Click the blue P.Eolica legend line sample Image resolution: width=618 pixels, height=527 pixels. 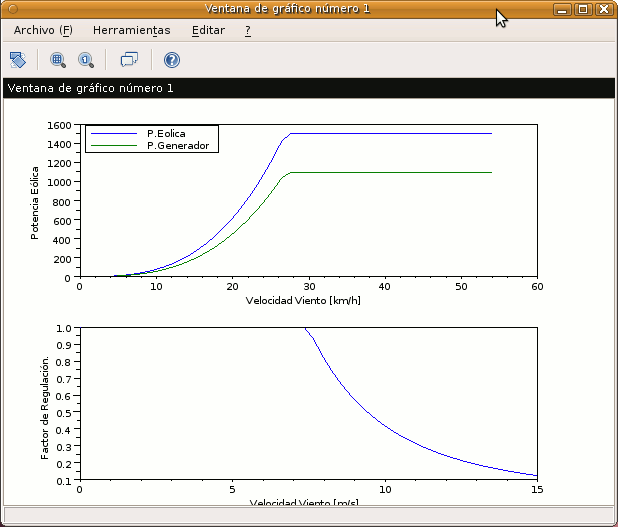pos(114,134)
